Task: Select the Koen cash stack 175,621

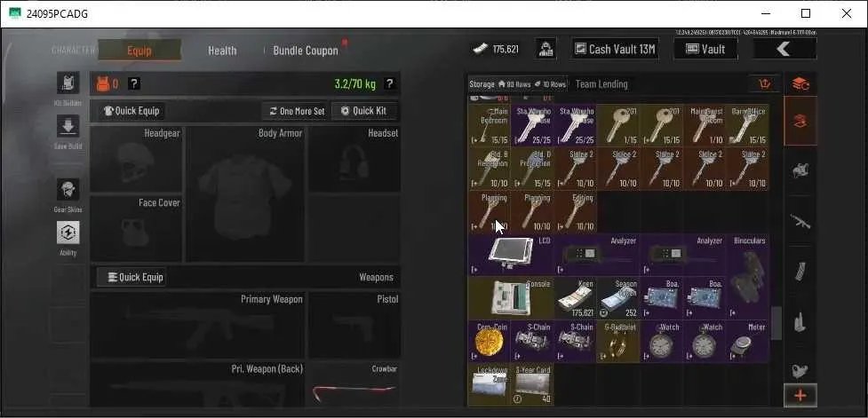Action: pyautogui.click(x=575, y=297)
